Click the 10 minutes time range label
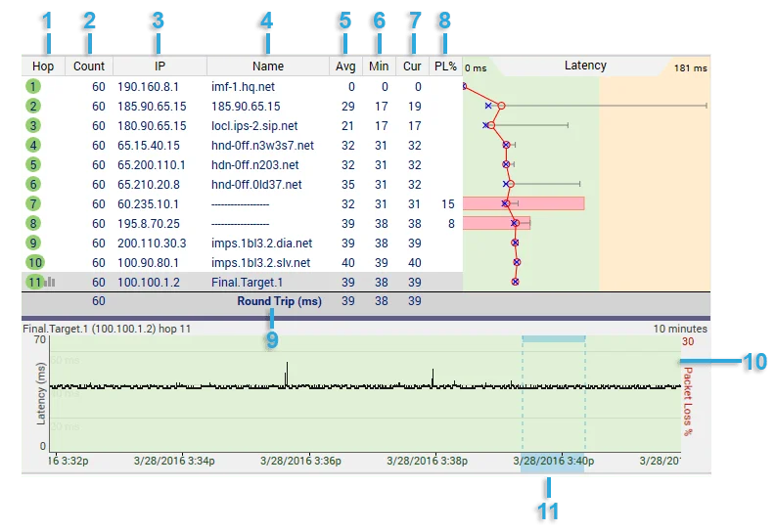 click(x=680, y=329)
